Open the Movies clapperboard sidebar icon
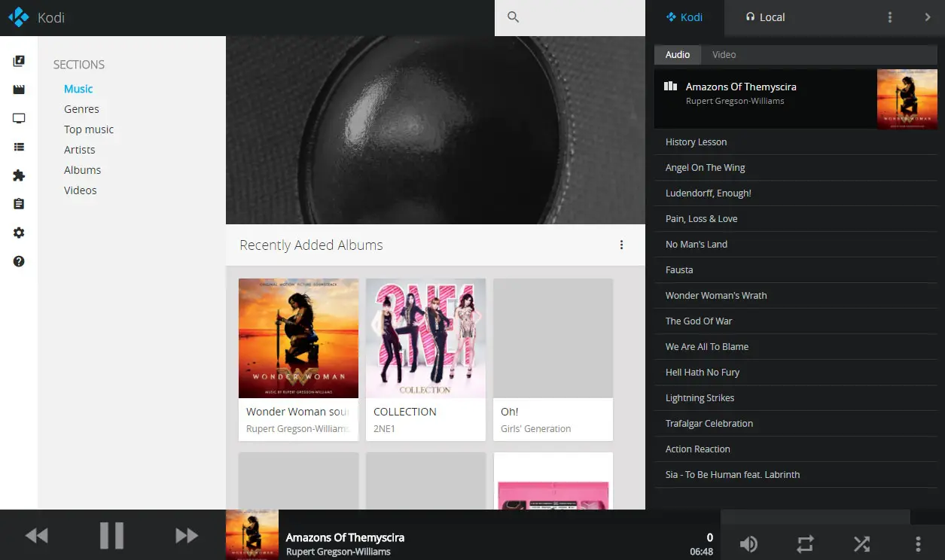The image size is (945, 560). coord(19,90)
